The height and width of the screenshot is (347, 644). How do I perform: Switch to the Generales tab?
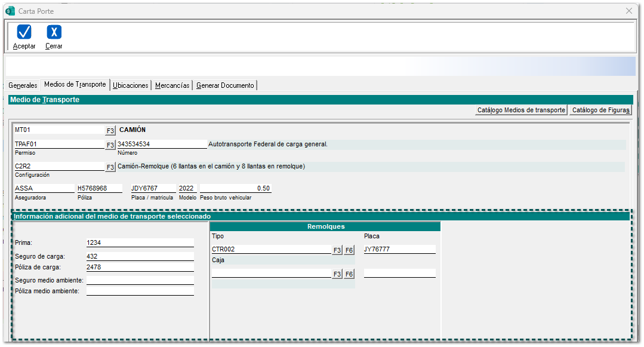(23, 85)
